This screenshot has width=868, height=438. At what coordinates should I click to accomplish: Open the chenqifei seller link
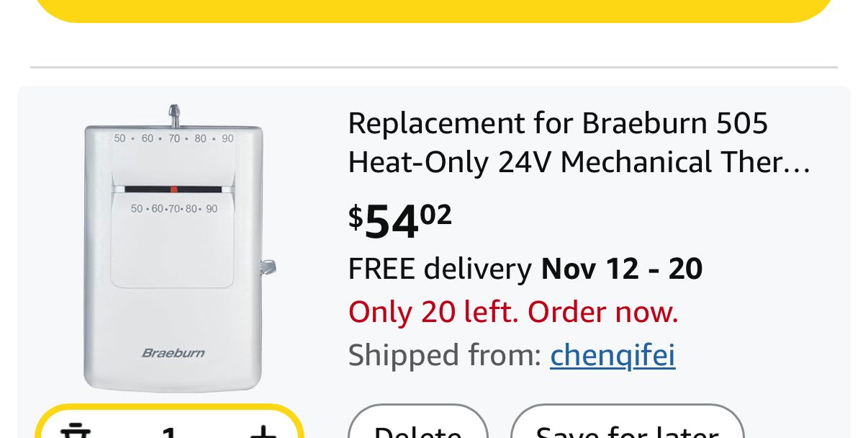[x=612, y=355]
